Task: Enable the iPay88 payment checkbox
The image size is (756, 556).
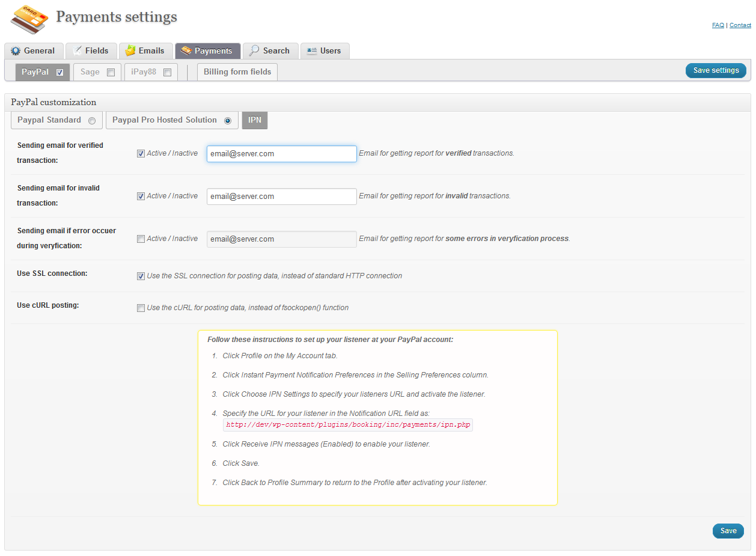Action: [167, 73]
